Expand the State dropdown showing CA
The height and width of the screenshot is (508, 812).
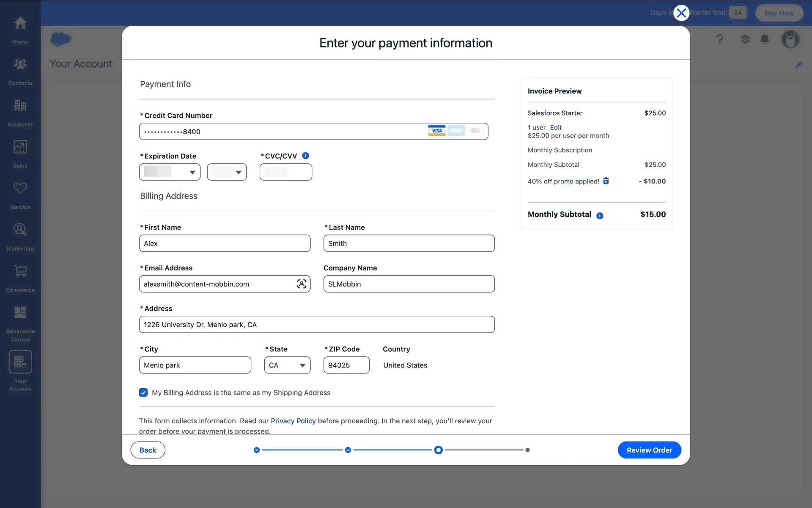point(287,365)
